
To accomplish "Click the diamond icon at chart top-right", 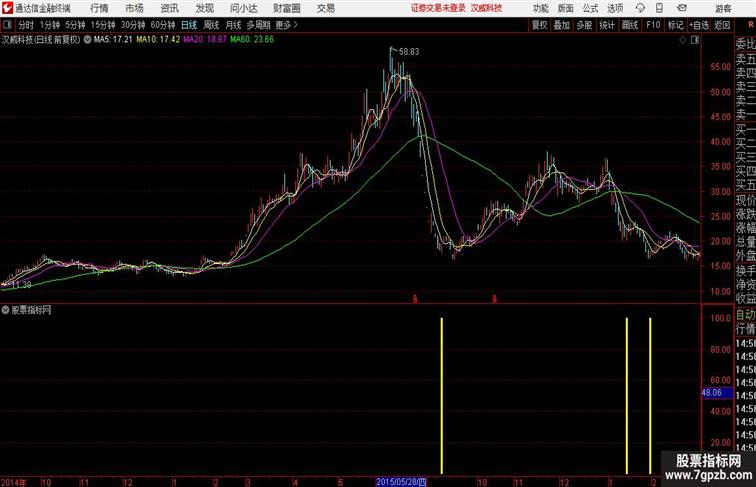I will click(x=683, y=40).
